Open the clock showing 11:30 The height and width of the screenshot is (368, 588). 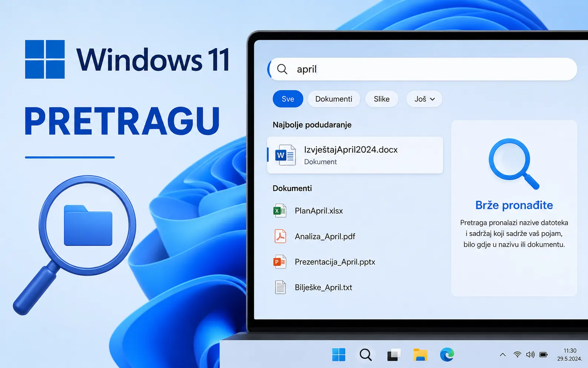tap(570, 351)
